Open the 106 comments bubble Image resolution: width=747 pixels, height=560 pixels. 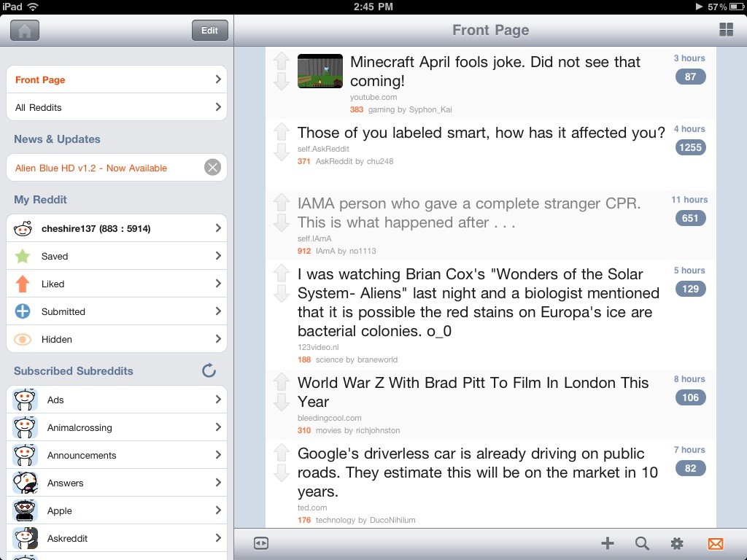[690, 397]
